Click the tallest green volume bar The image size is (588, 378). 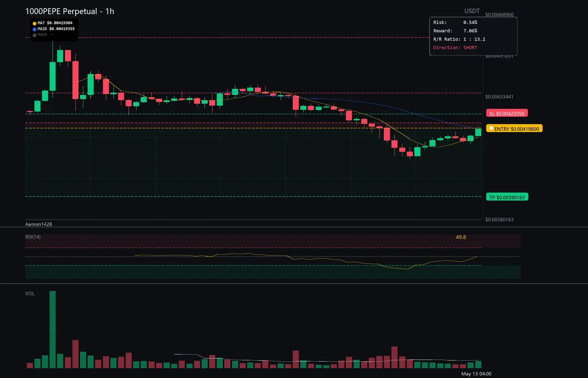point(52,330)
